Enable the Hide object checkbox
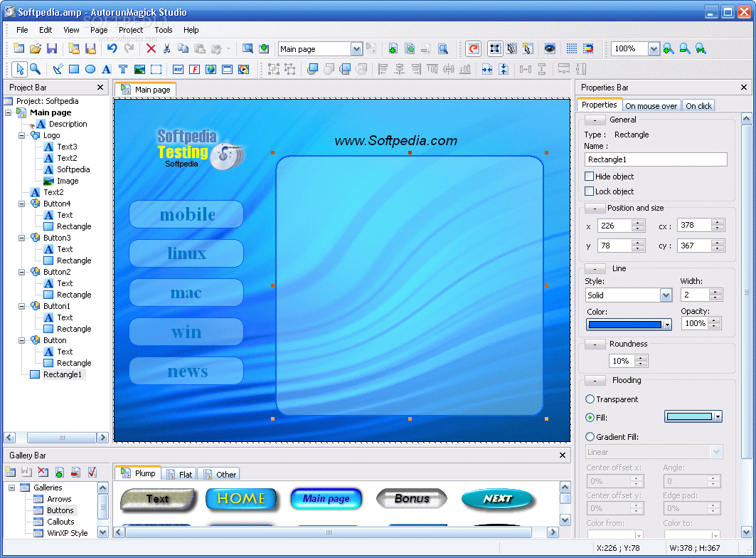This screenshot has width=756, height=558. point(589,177)
